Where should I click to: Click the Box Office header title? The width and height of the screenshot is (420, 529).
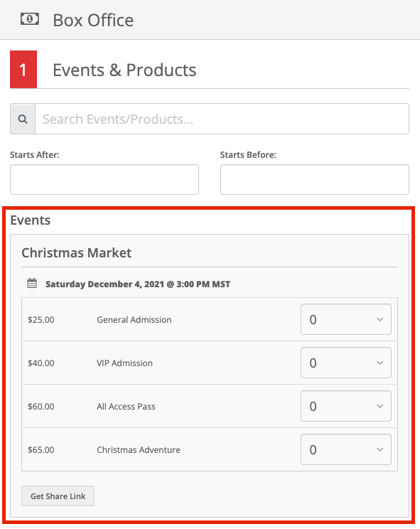93,20
